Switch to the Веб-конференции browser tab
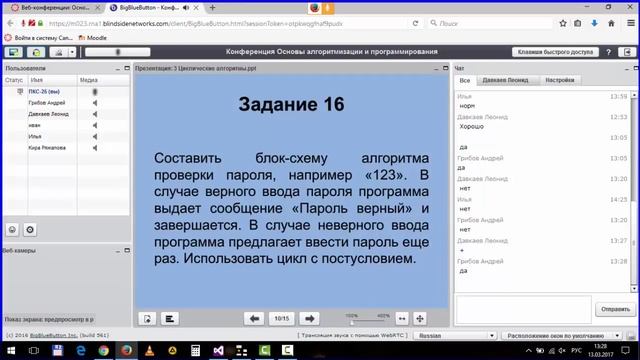The width and height of the screenshot is (640, 360). pyautogui.click(x=55, y=8)
